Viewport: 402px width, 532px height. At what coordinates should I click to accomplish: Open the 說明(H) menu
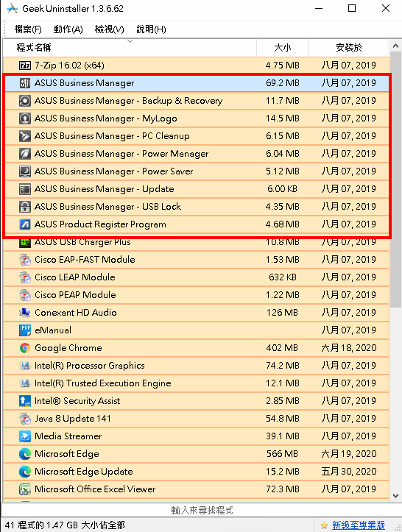151,29
